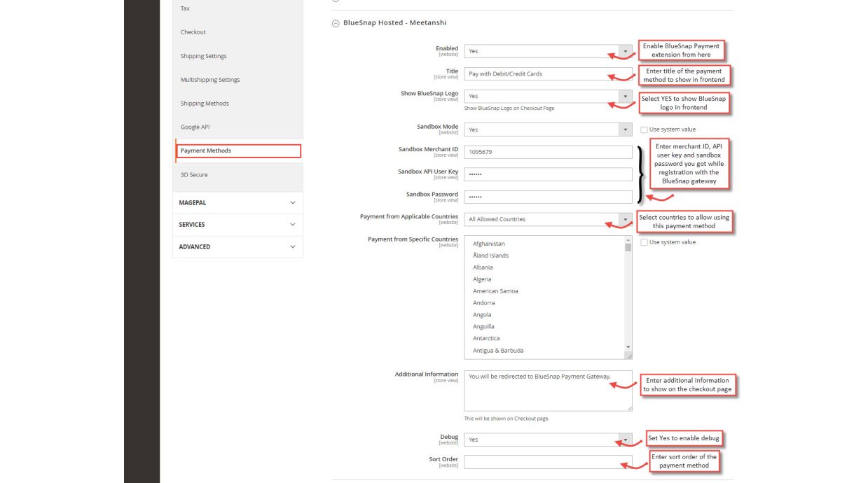Image resolution: width=868 pixels, height=483 pixels.
Task: Open the Debug dropdown
Action: [548, 440]
